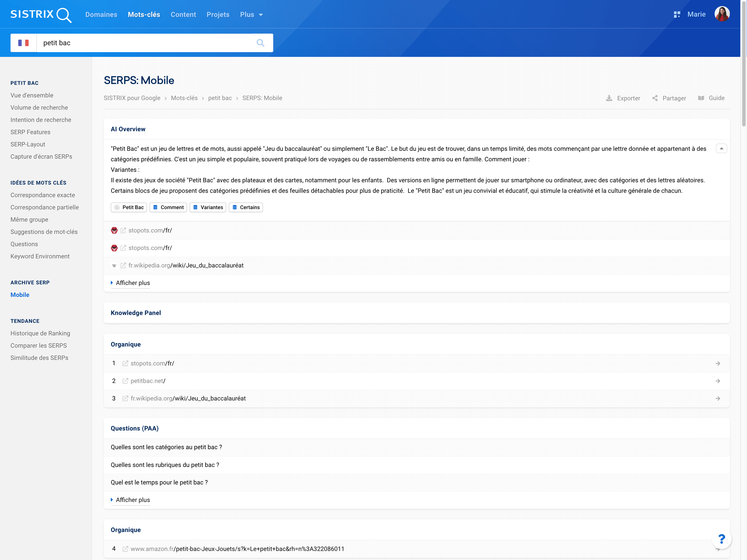This screenshot has width=747, height=560.
Task: Open the Domaines tab
Action: click(101, 15)
